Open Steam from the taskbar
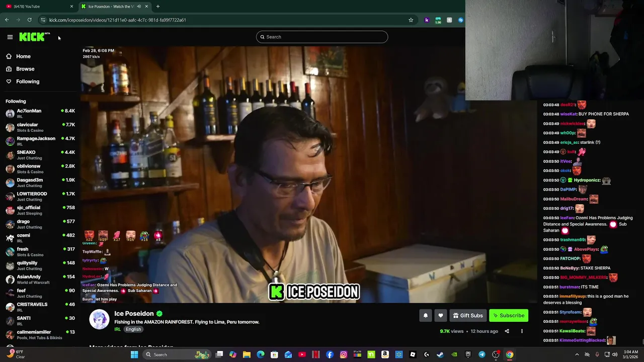This screenshot has height=362, width=644. point(440,354)
